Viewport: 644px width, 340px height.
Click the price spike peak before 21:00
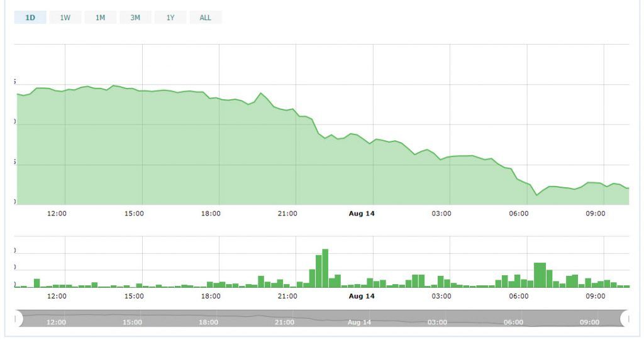click(x=260, y=93)
